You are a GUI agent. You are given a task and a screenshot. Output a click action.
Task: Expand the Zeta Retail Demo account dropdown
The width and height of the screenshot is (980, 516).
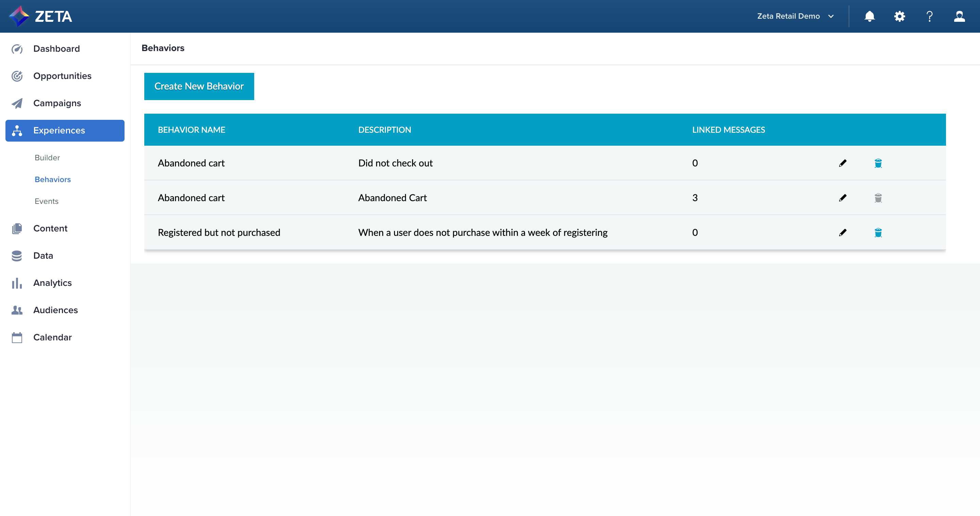[795, 16]
